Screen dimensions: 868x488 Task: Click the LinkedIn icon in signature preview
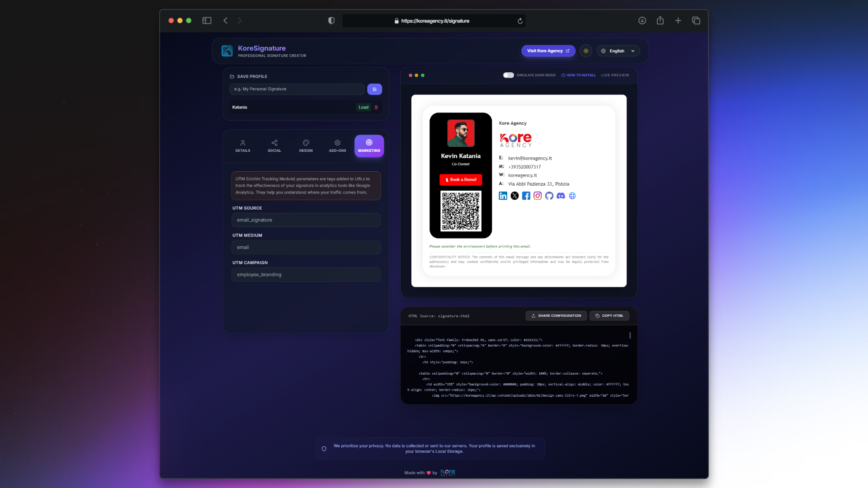(503, 196)
